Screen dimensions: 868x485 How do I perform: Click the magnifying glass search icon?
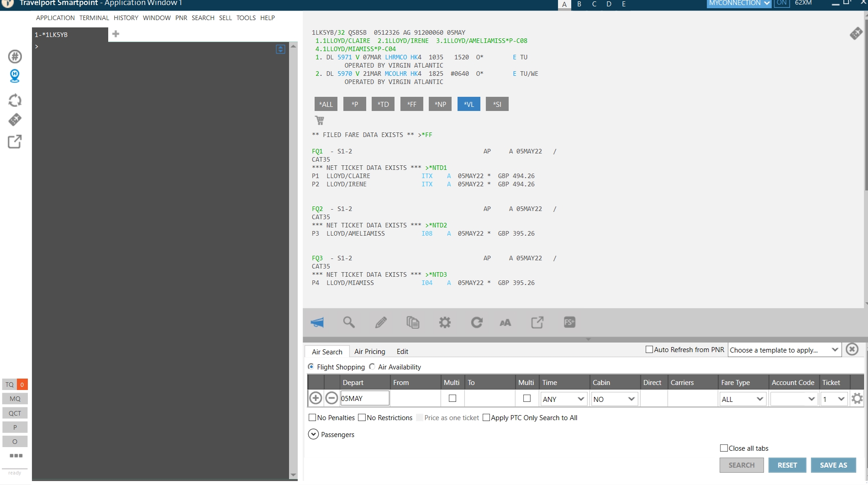point(349,322)
